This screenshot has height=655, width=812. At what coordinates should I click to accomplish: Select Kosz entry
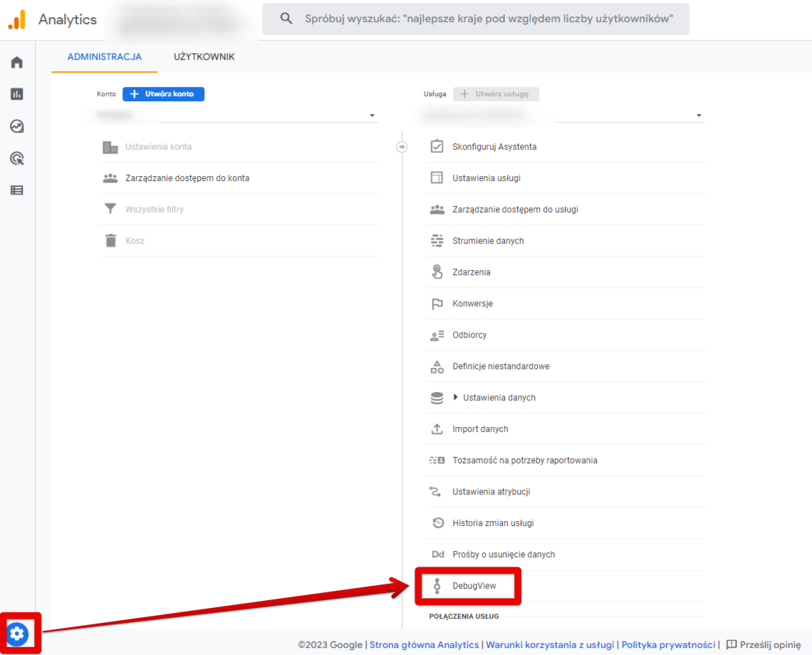(x=238, y=240)
